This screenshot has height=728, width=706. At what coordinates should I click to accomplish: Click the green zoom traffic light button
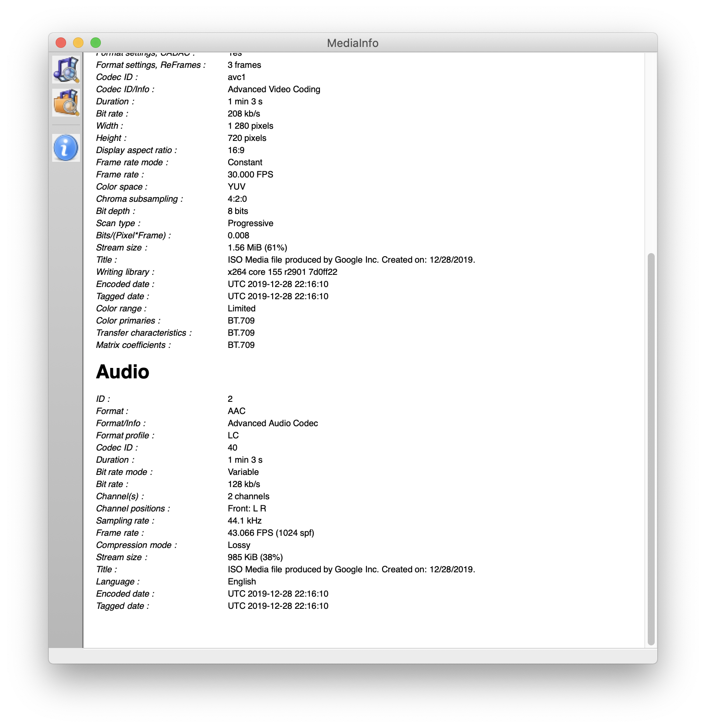[95, 43]
